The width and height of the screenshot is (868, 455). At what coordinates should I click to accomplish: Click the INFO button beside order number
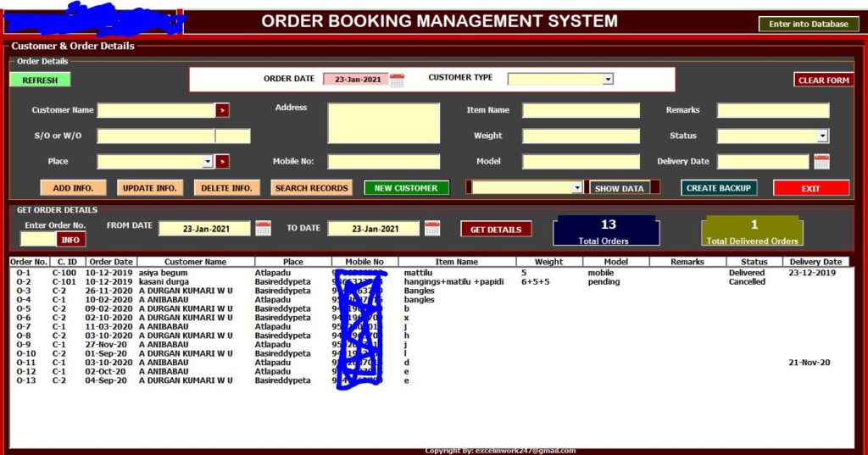point(70,240)
